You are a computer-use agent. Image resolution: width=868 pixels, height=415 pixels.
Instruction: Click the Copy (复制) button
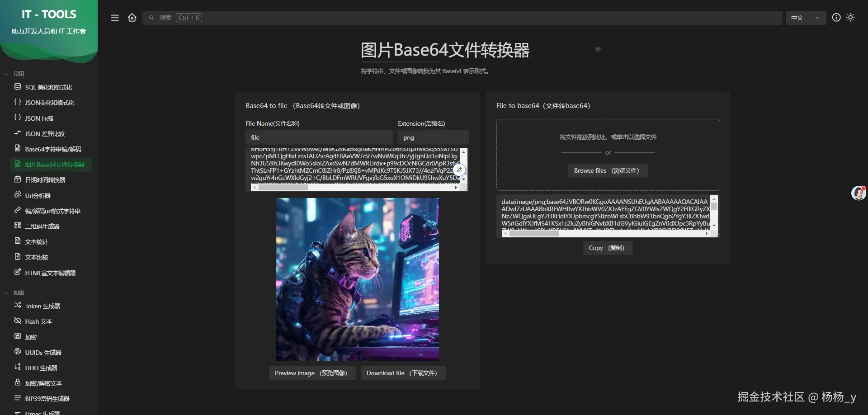pos(608,248)
